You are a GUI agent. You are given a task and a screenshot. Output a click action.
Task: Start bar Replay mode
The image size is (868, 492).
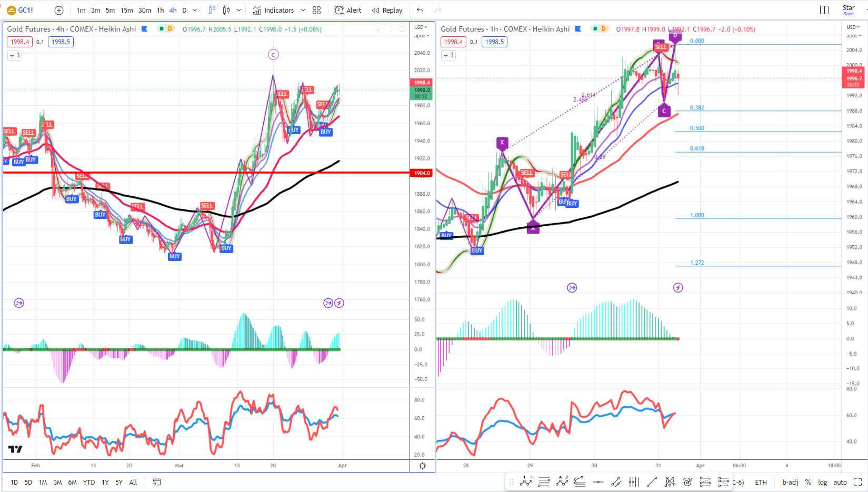coord(387,10)
